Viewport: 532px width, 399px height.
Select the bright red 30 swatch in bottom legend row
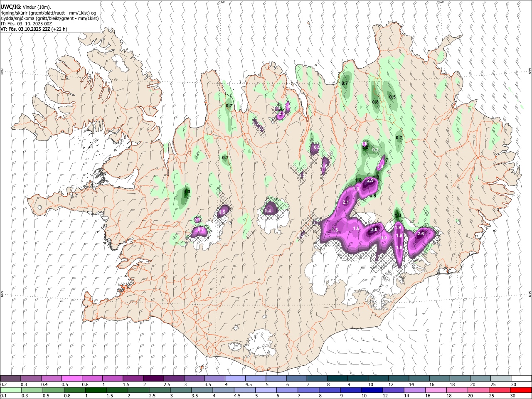521,390
